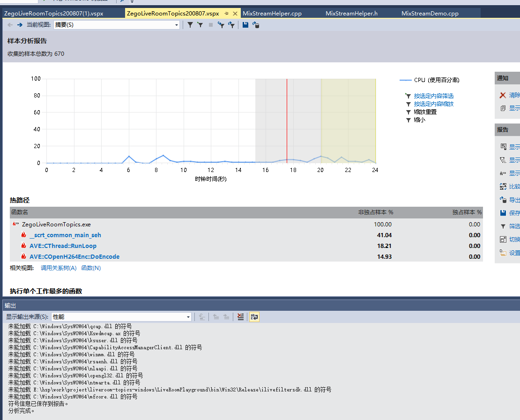
Task: Click the CPU (使用百分率) legend entry
Action: [x=430, y=80]
